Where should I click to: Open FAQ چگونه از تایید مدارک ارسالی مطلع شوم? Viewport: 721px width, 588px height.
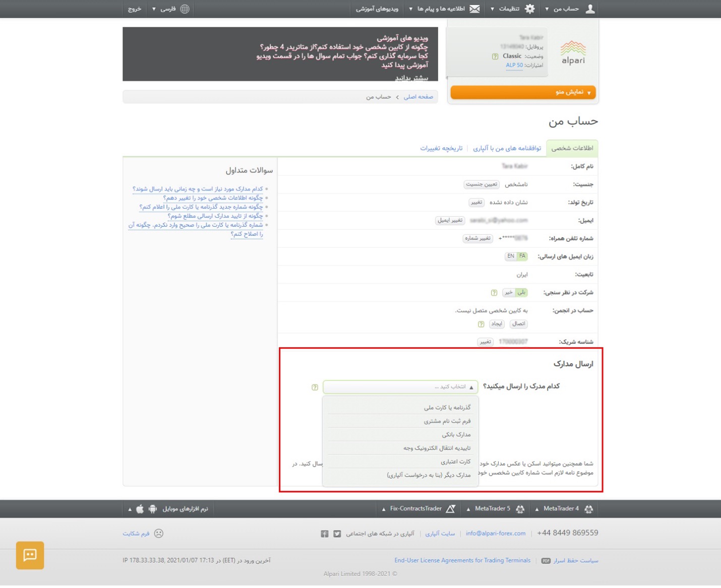click(x=216, y=216)
